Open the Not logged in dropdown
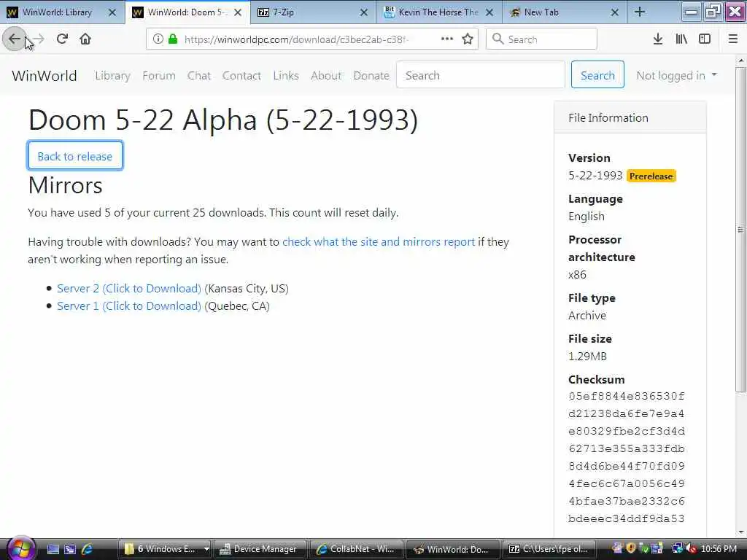Image resolution: width=747 pixels, height=560 pixels. pos(676,75)
